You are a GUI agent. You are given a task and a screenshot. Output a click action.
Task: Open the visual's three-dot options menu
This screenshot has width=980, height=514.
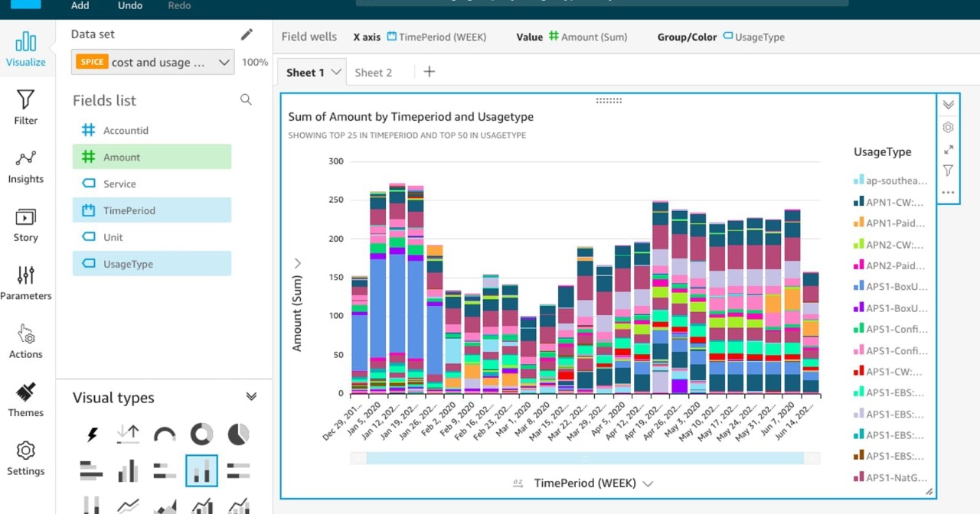point(948,192)
